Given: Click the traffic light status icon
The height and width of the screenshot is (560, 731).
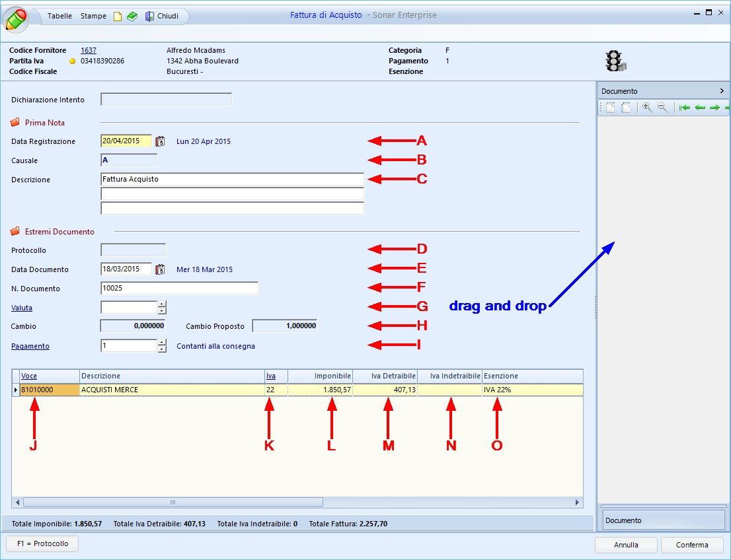Looking at the screenshot, I should (615, 61).
